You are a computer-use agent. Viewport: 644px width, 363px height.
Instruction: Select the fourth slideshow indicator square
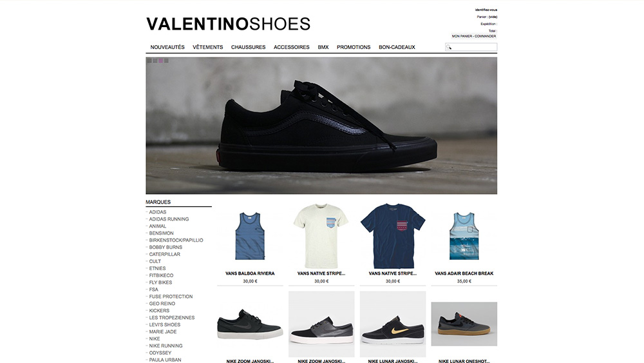tap(166, 61)
